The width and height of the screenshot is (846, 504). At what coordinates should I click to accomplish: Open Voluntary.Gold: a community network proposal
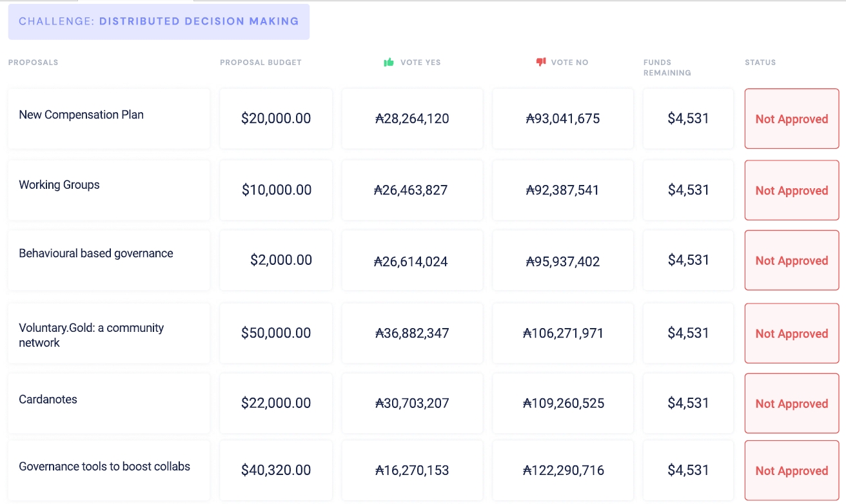pos(91,335)
